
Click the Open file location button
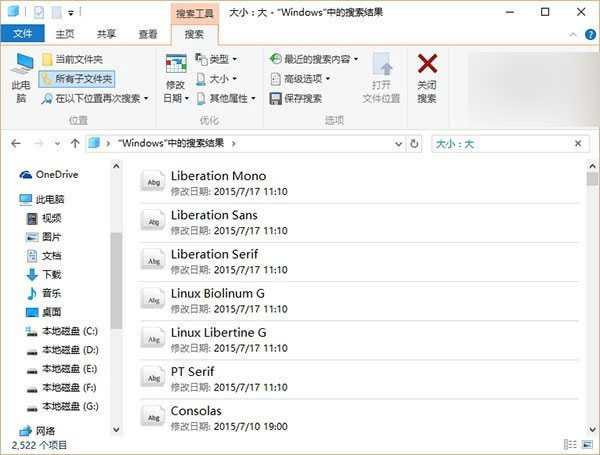click(x=382, y=78)
